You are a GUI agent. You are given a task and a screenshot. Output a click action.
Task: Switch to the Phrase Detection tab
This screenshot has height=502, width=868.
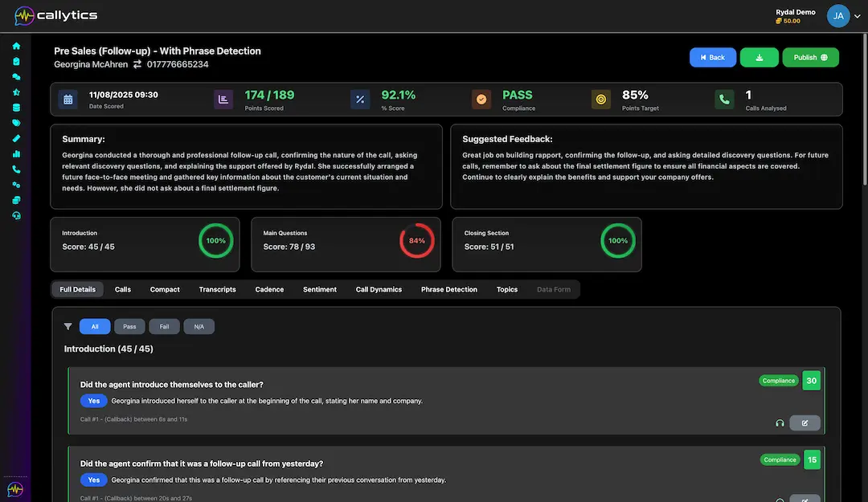[x=449, y=289]
